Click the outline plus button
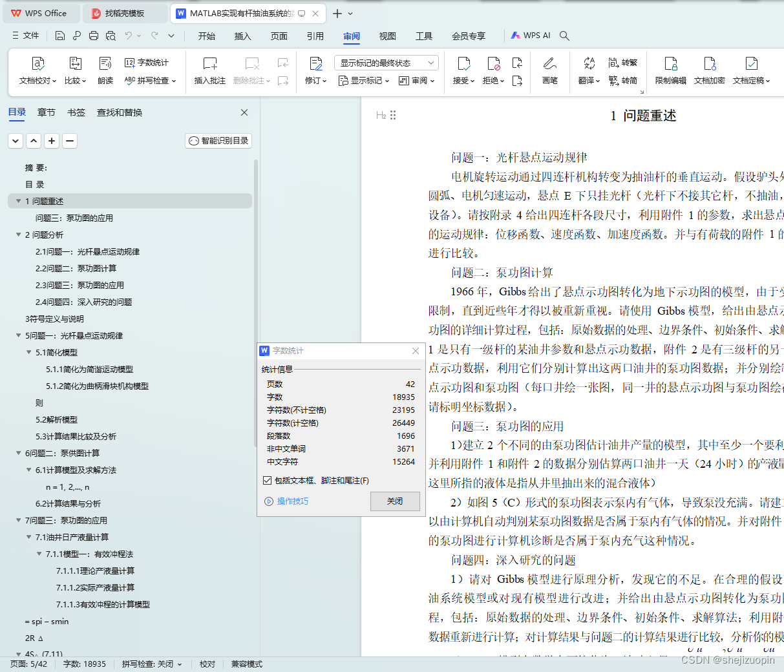The image size is (784, 672). 52,140
